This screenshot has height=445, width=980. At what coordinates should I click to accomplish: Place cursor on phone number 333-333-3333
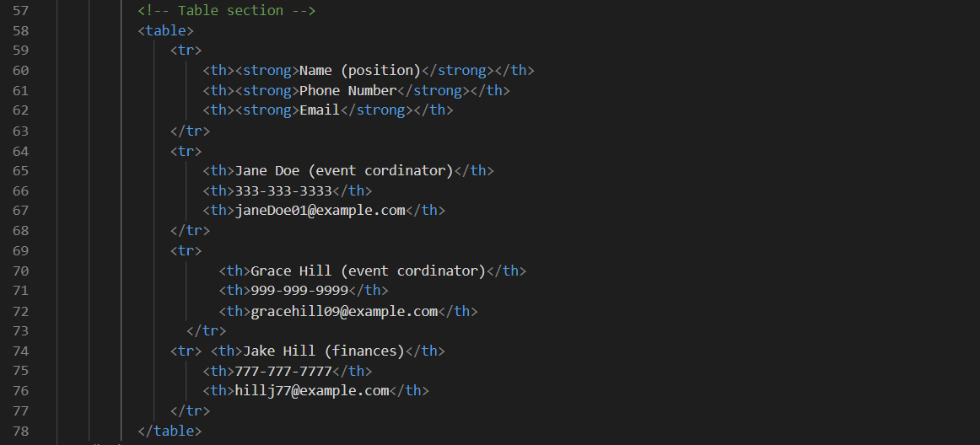[283, 190]
